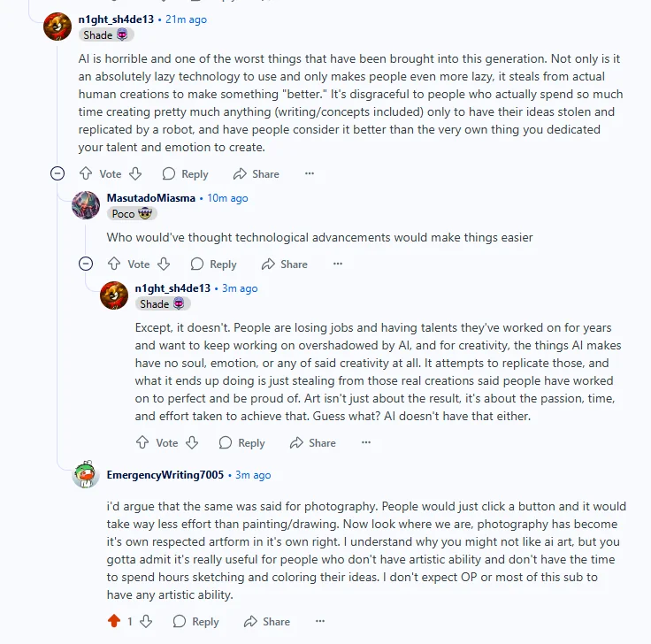Upvote n1ght_sh4de13's top comment about AI

pyautogui.click(x=86, y=173)
